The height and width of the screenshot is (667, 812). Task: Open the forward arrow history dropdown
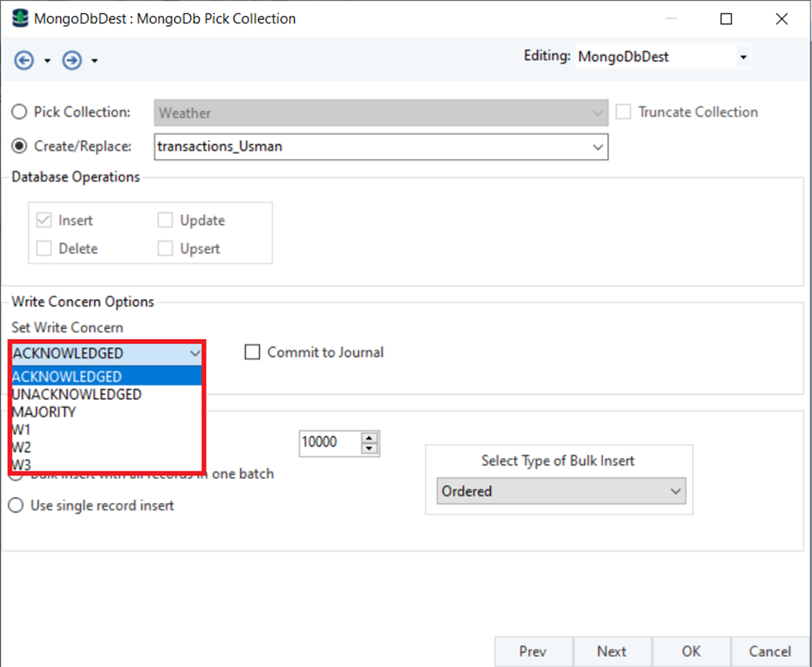point(95,61)
